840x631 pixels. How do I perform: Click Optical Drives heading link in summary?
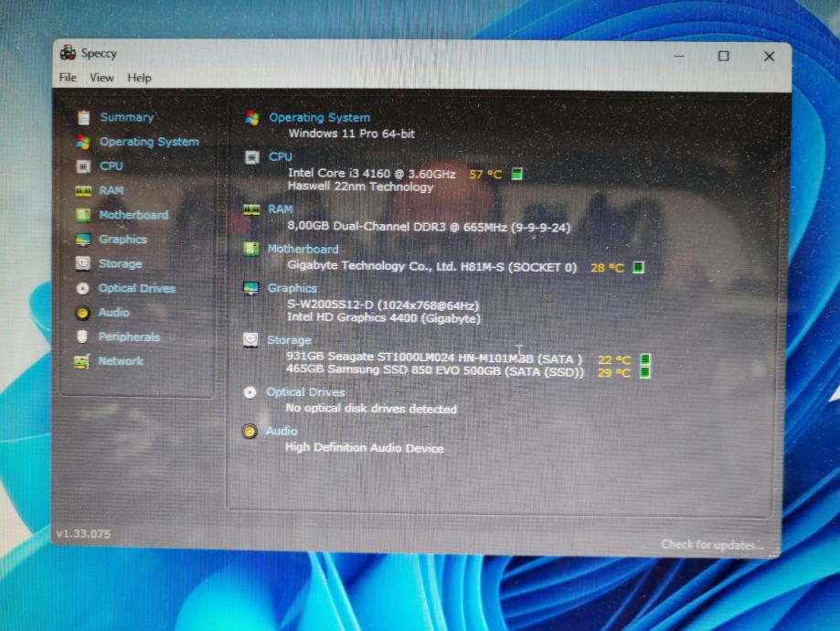(x=305, y=392)
